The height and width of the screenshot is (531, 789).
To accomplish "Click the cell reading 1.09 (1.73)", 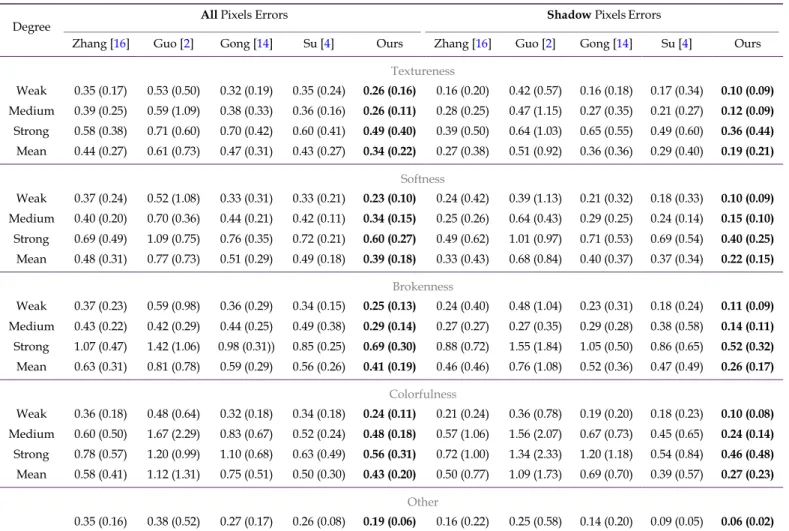I will tap(535, 474).
